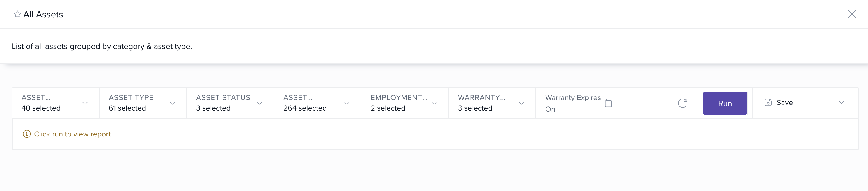Click the 'Click run to view report' message
This screenshot has width=868, height=191.
click(72, 134)
